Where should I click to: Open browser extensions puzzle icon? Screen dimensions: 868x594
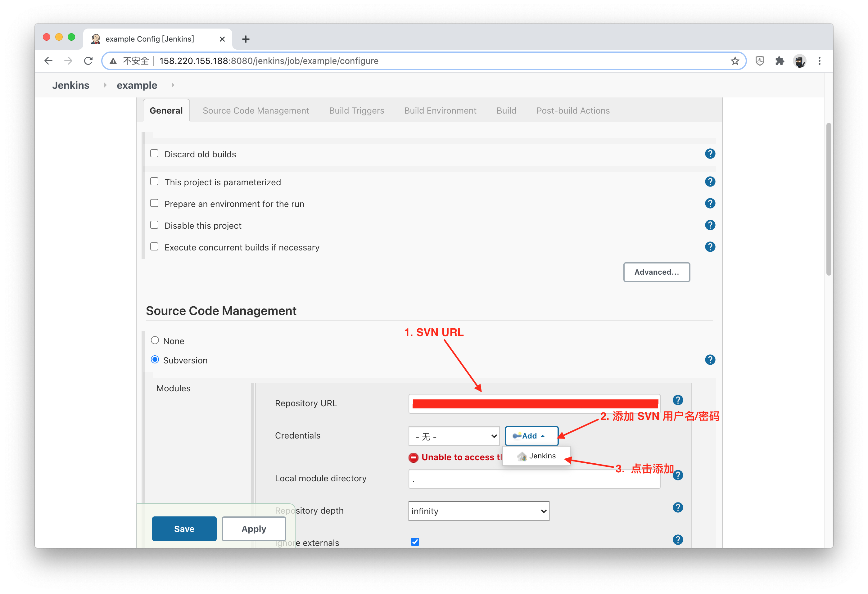780,61
